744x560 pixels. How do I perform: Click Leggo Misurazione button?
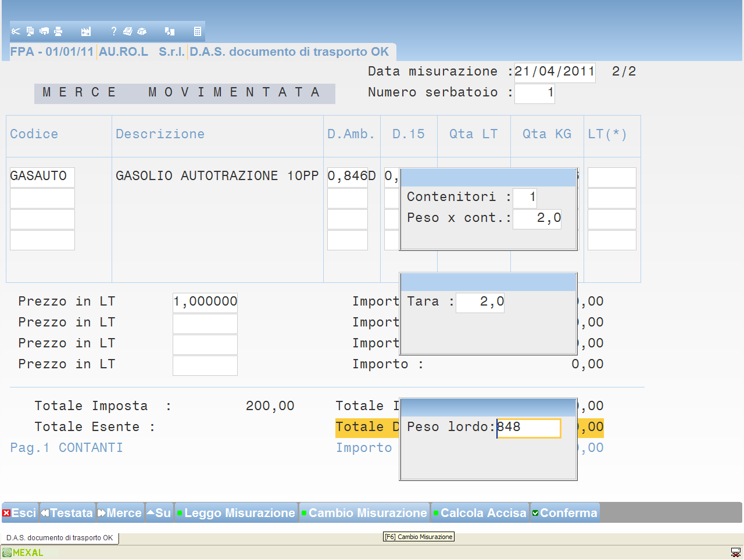click(236, 513)
